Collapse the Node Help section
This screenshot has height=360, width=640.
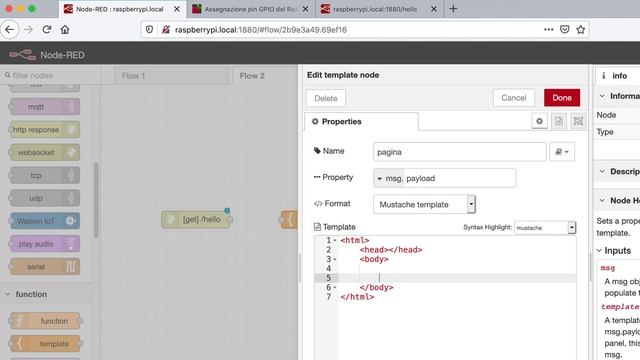click(602, 200)
